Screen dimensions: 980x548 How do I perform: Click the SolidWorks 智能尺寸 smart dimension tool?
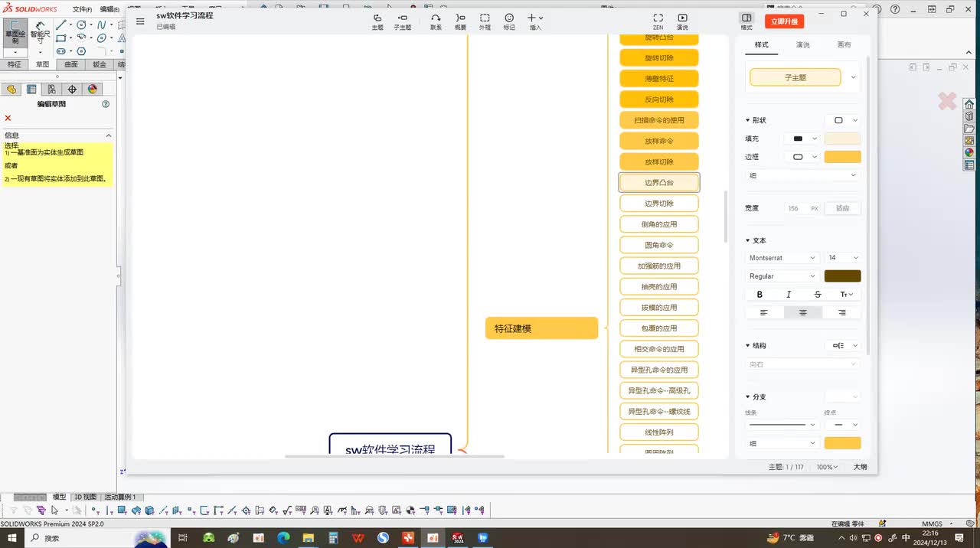point(41,34)
